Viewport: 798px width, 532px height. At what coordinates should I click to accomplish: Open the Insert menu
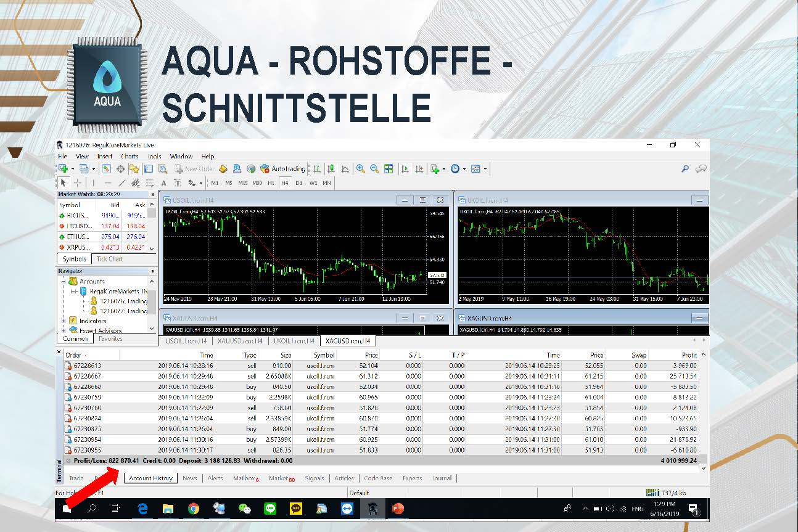[x=105, y=157]
